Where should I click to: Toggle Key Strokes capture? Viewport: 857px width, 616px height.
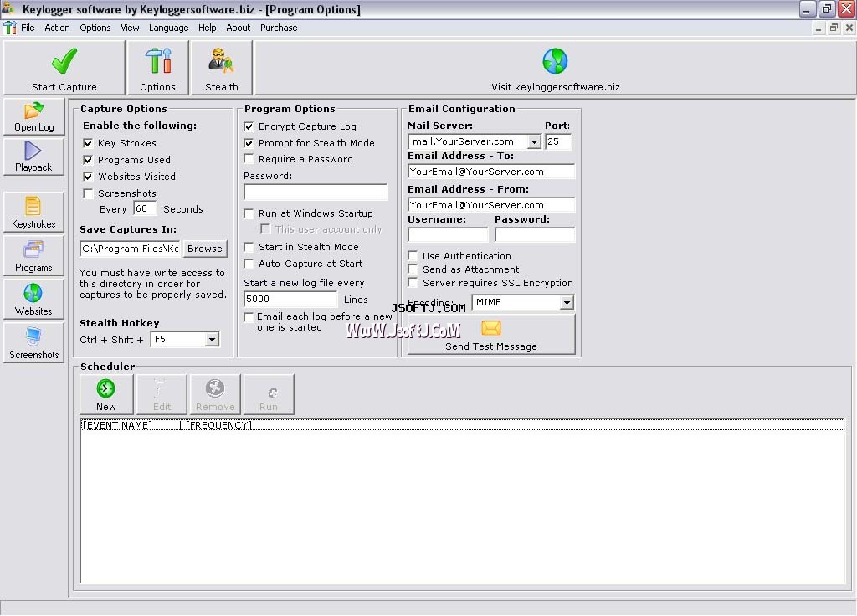point(88,143)
